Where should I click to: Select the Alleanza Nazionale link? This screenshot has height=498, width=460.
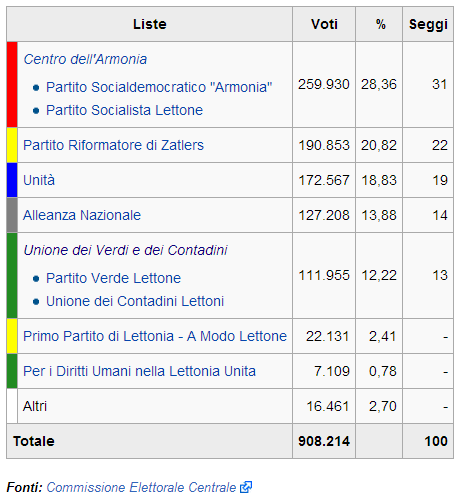(82, 215)
